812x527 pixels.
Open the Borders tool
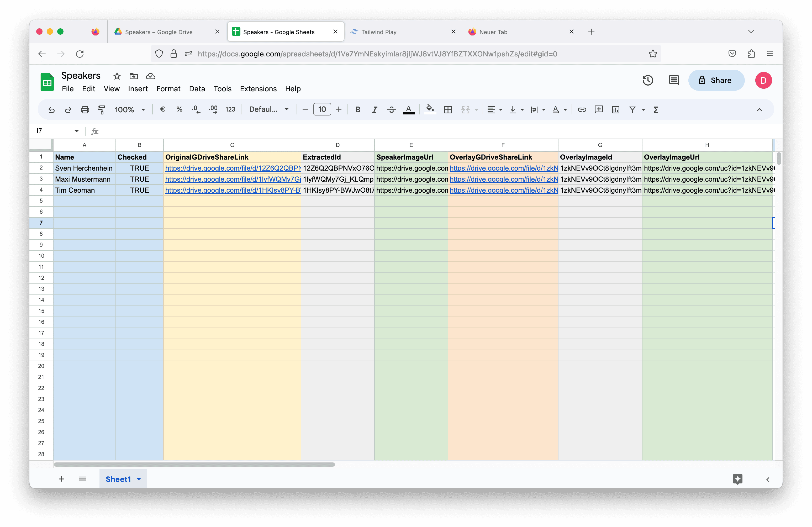(448, 109)
